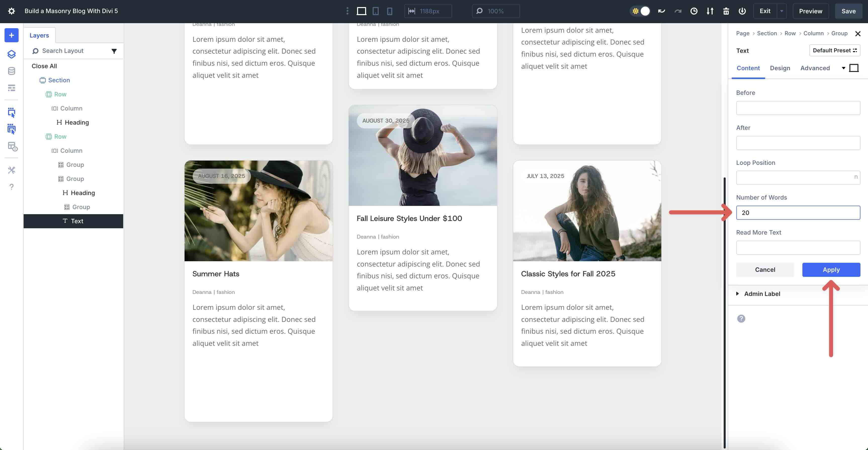Screen dimensions: 868x450
Task: Open the editing history clock icon
Action: tap(694, 11)
